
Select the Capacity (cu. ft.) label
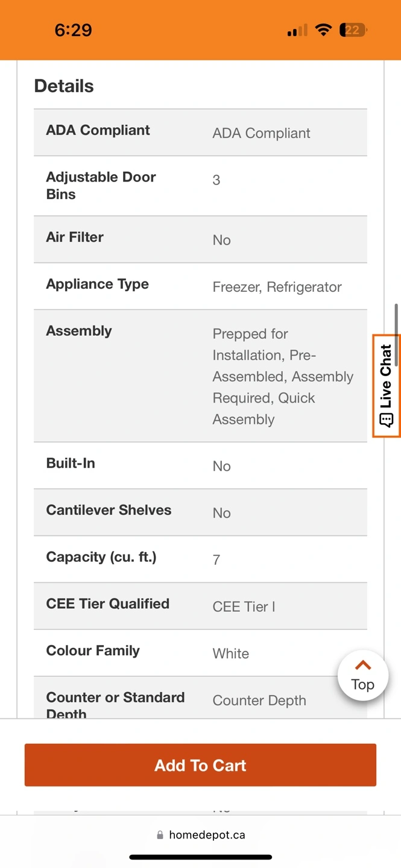point(101,557)
